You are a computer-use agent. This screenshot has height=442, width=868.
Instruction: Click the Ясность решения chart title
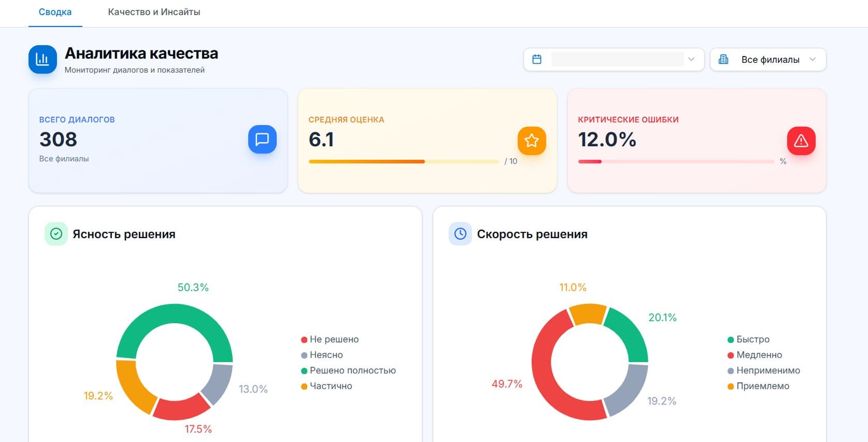click(124, 234)
